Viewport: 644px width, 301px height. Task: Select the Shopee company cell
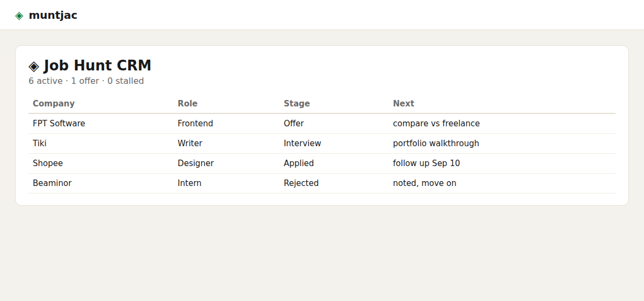tap(101, 163)
